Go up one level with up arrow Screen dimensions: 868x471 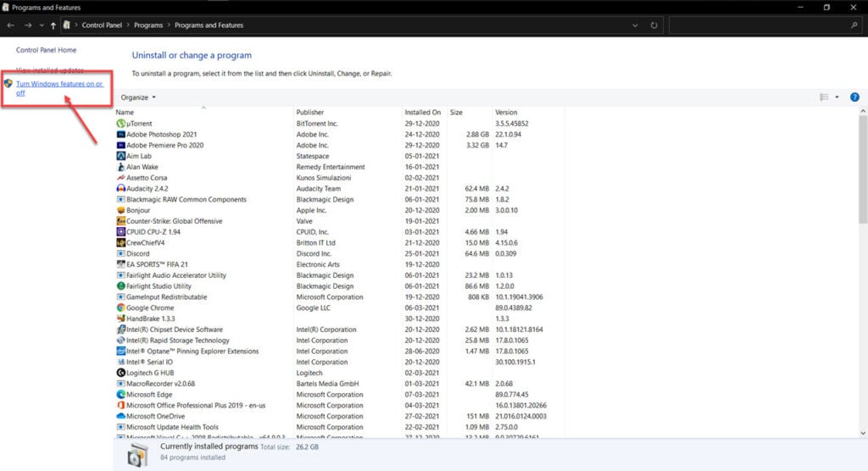click(x=53, y=25)
